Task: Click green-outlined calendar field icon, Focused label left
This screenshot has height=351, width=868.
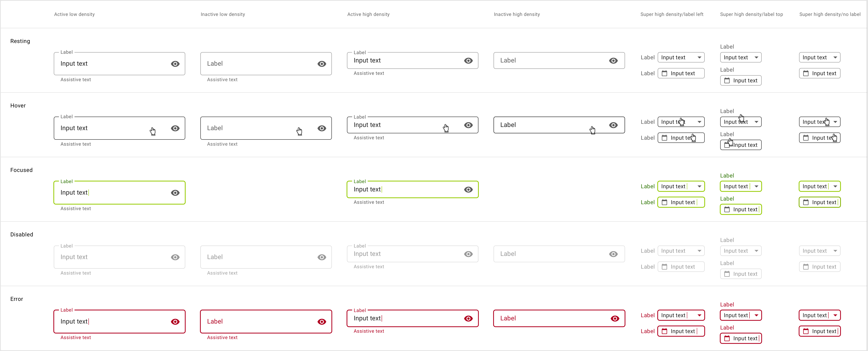Action: (x=664, y=202)
